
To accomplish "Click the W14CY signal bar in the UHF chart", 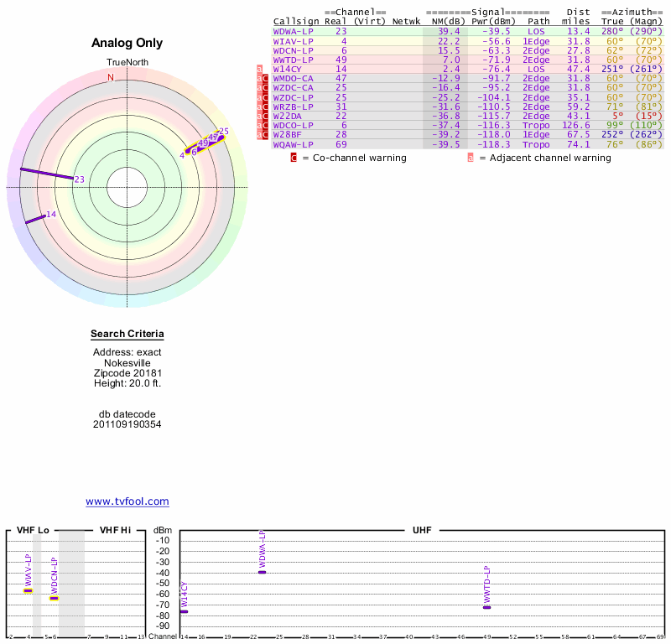I will point(185,611).
